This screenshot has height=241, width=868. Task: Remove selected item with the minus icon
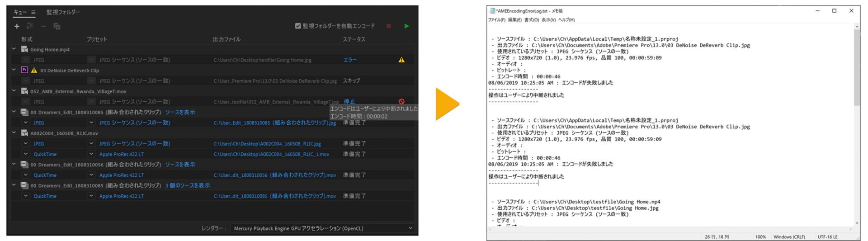(43, 26)
